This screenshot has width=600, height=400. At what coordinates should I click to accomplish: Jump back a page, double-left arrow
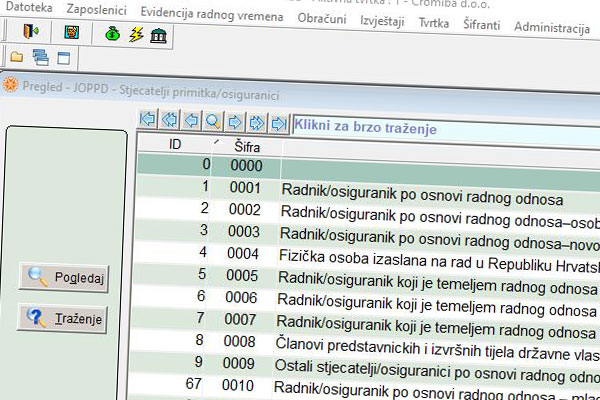(x=170, y=119)
